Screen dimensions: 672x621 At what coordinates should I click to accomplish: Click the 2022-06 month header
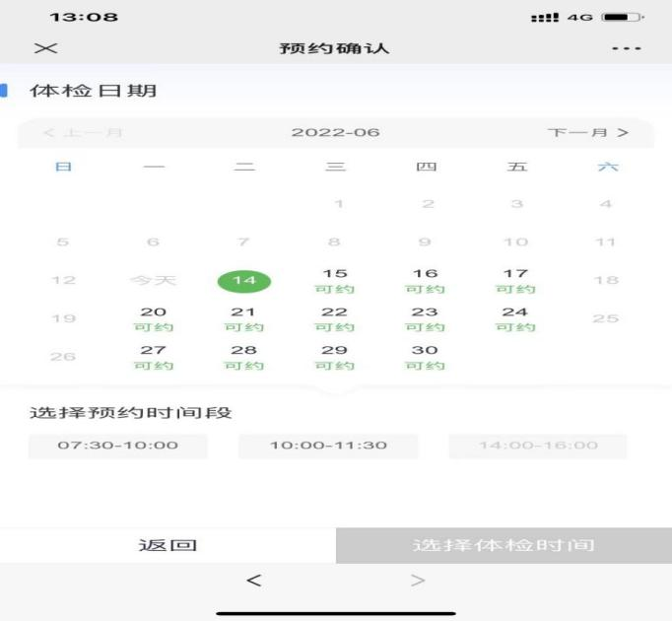(335, 132)
